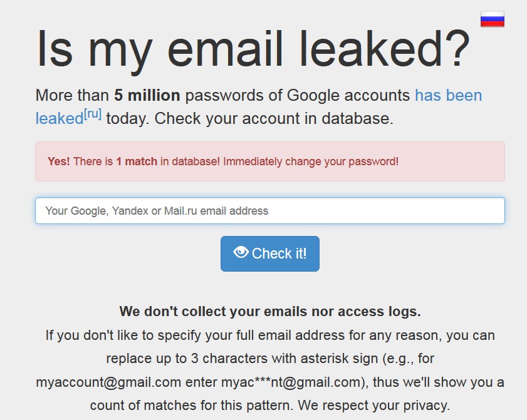This screenshot has height=420, width=527.
Task: Click the "myac***nt@gmail.com" masked example
Action: pos(291,382)
